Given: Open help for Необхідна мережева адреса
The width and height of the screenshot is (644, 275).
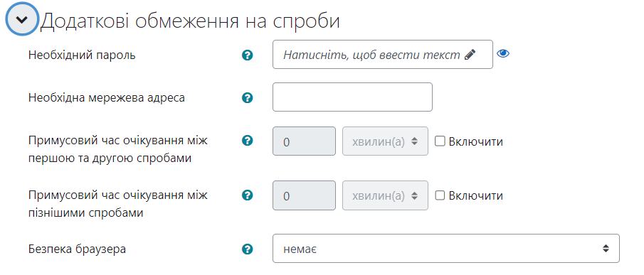Looking at the screenshot, I should pyautogui.click(x=247, y=98).
